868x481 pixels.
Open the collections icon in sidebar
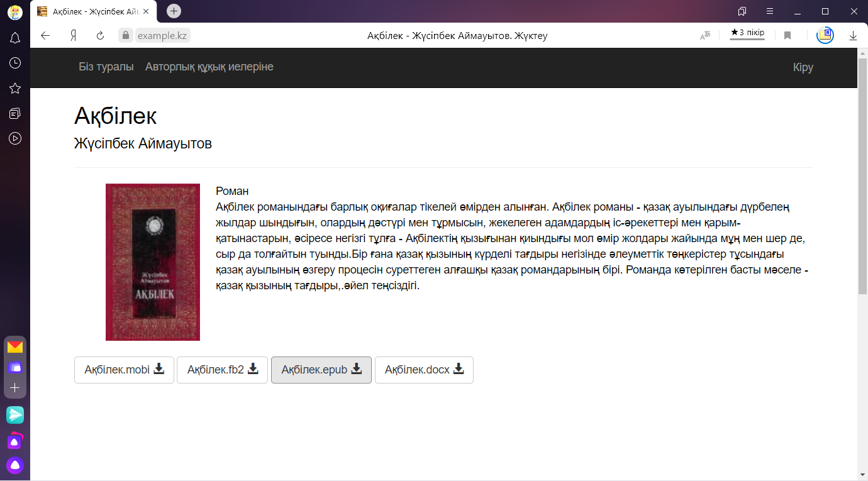coord(15,113)
